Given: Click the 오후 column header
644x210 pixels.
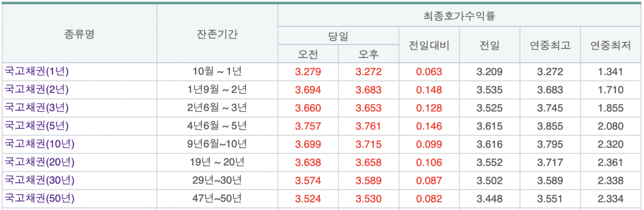Looking at the screenshot, I should click(368, 54).
